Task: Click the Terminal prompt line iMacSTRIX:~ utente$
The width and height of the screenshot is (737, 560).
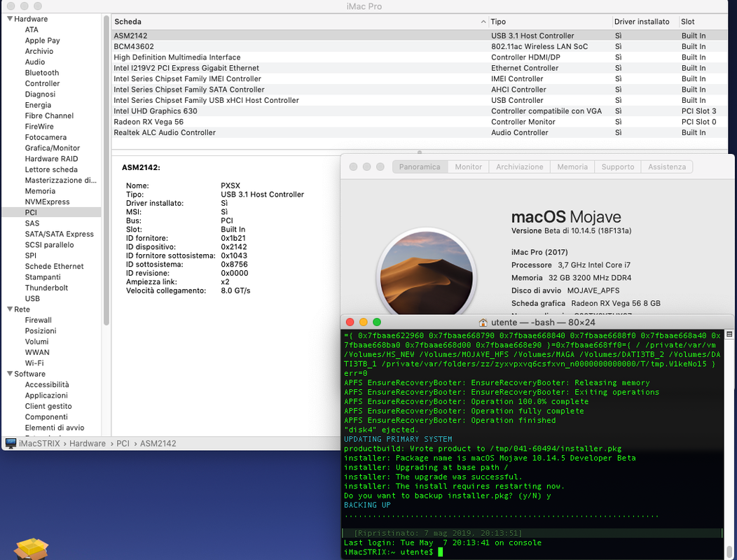Action: 394,552
